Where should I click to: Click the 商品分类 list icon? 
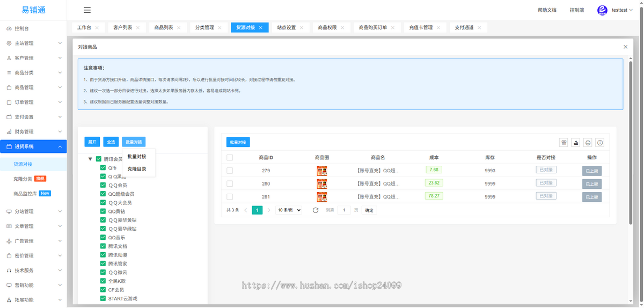pyautogui.click(x=9, y=72)
